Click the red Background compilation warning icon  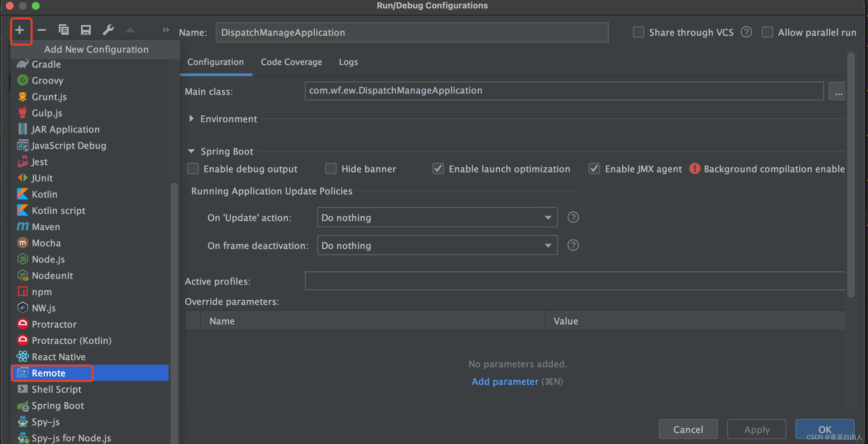tap(695, 169)
